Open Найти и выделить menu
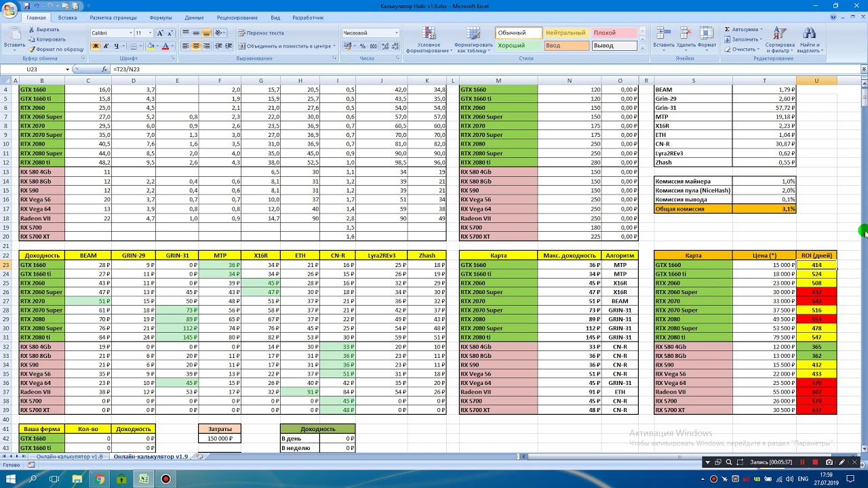The image size is (868, 488). point(809,40)
